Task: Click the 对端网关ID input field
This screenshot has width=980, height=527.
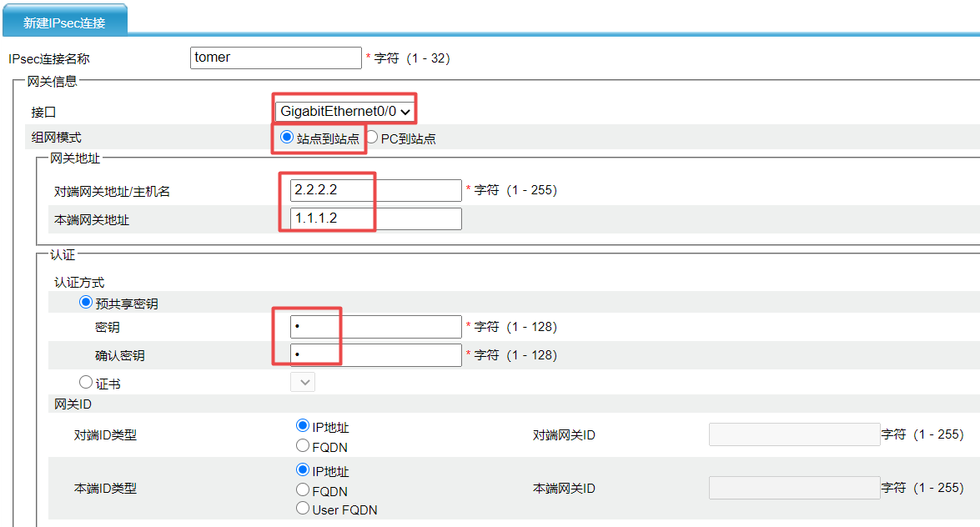Action: 793,434
